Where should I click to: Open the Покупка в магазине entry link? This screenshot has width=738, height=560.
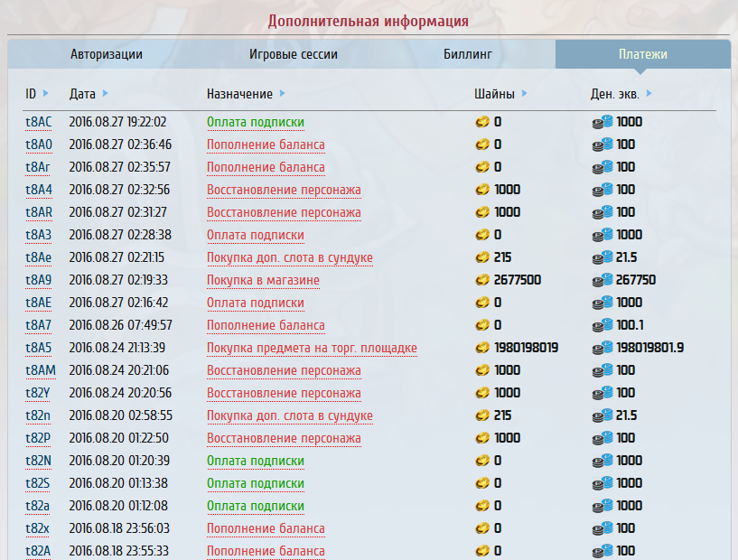(x=263, y=280)
